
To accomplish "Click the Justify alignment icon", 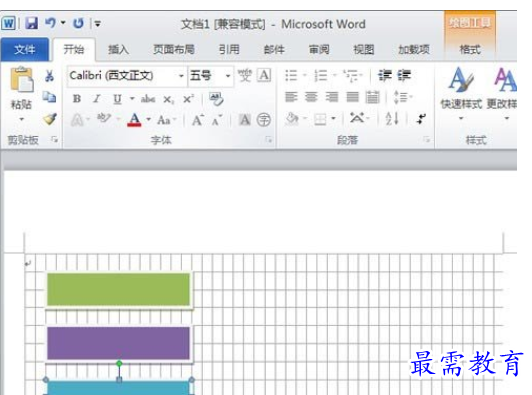I will click(x=352, y=97).
